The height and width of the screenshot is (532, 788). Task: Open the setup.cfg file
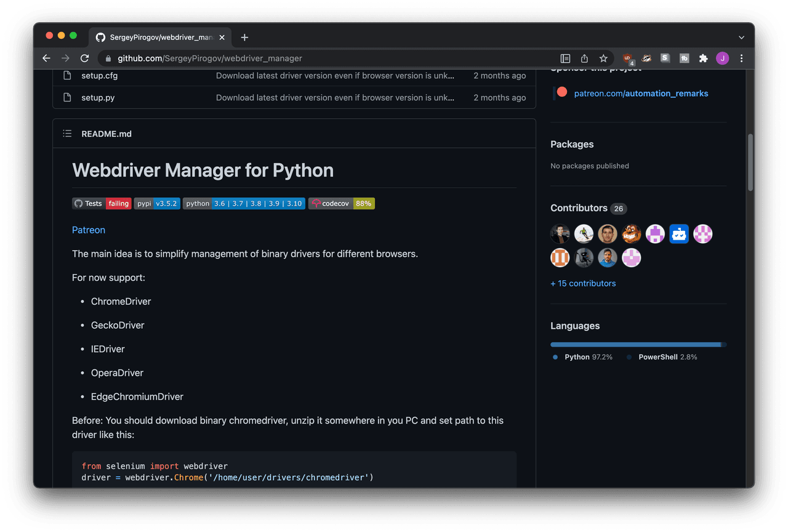[99, 76]
